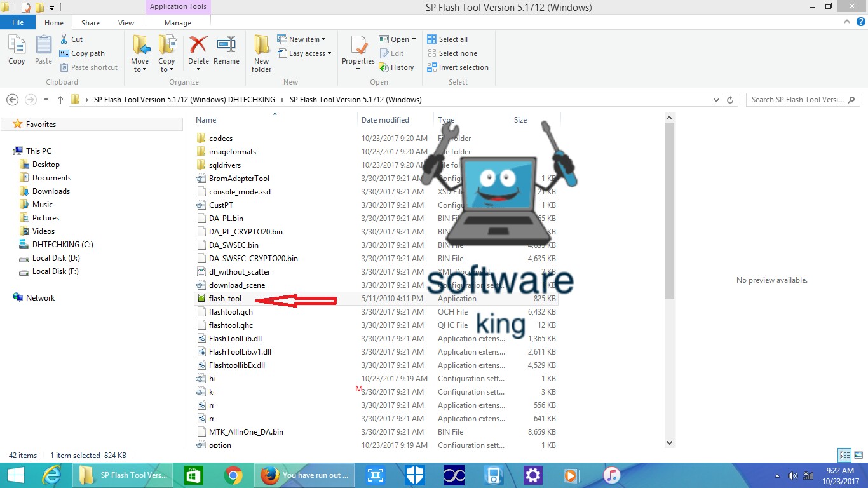Click the Rename icon in Organize group

[x=226, y=45]
